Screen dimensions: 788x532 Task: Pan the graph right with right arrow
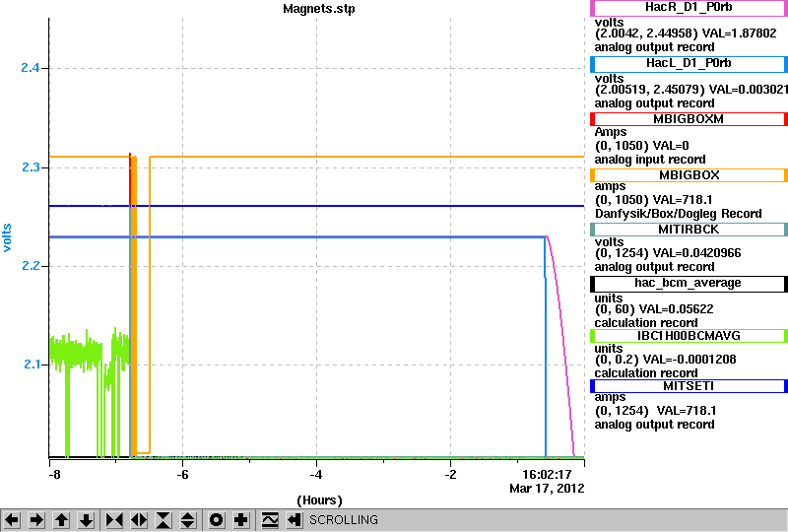pyautogui.click(x=36, y=520)
